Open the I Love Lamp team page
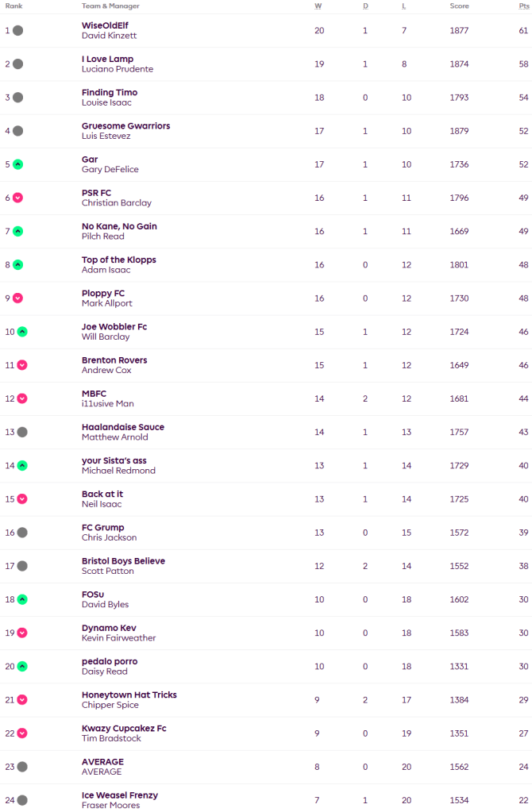 click(x=107, y=59)
